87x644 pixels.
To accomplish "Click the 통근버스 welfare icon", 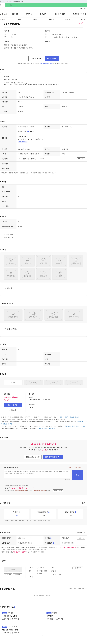I will point(11,261).
